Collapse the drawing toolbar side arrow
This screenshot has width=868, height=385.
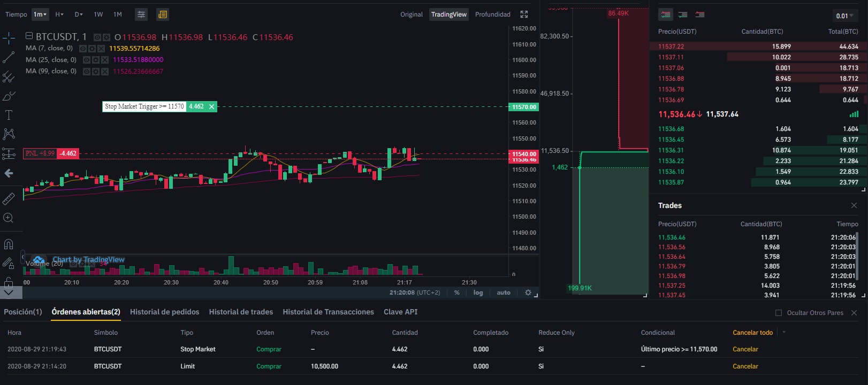point(22,257)
